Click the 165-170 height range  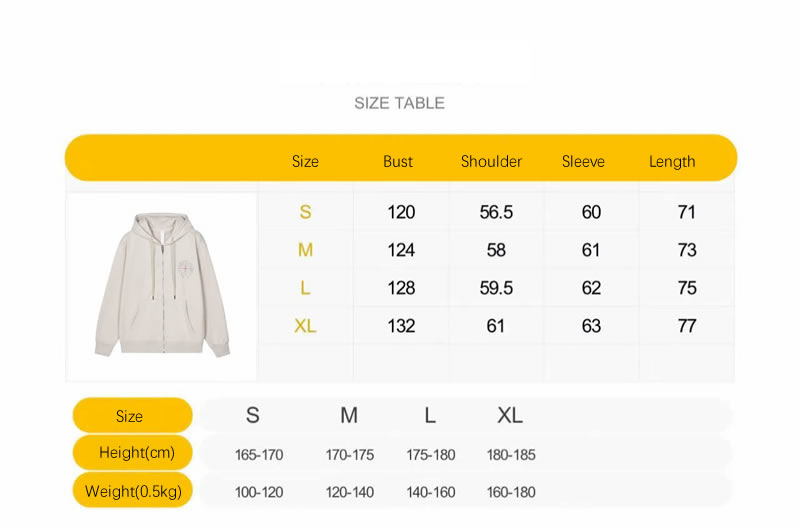click(x=259, y=455)
